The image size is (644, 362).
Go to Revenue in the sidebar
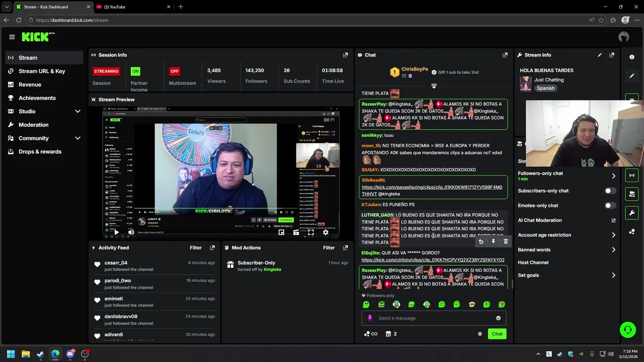click(44, 84)
